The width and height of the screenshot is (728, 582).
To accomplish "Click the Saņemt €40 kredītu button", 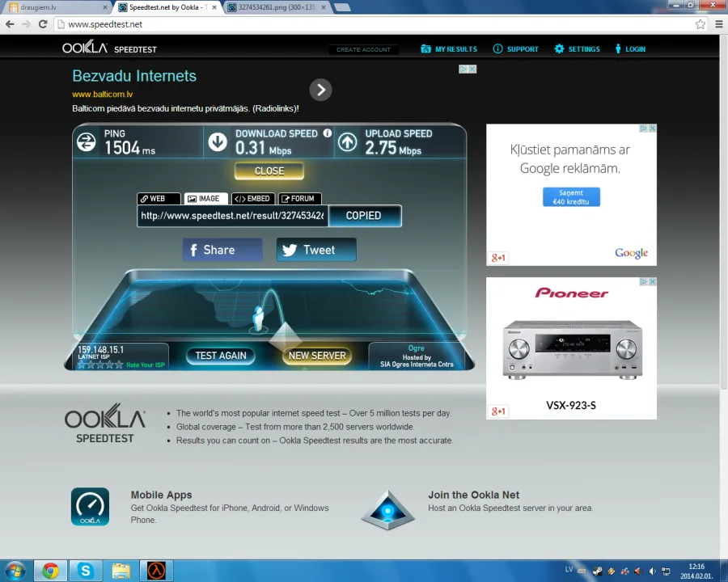I will [x=572, y=197].
